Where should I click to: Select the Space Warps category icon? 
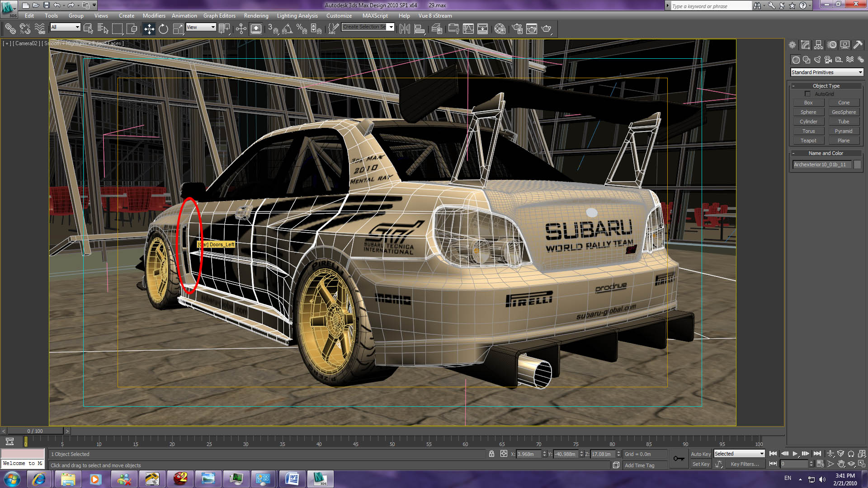click(850, 60)
